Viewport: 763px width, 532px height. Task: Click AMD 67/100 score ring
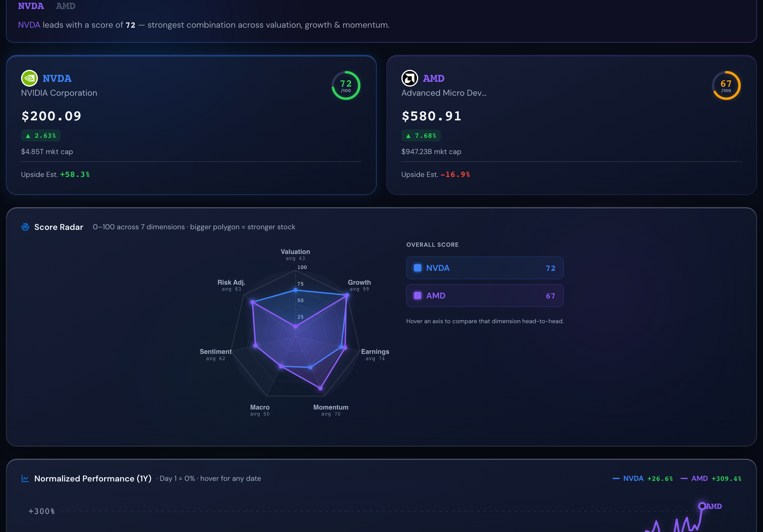tap(726, 85)
